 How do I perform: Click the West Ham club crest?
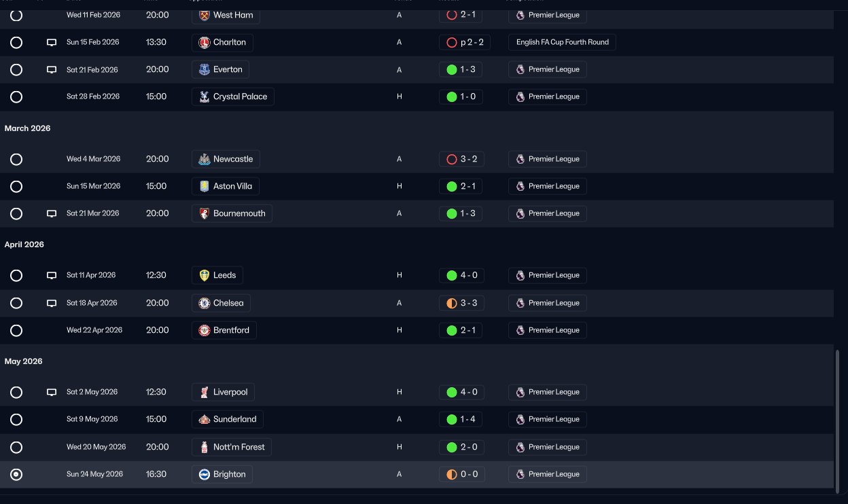[x=204, y=15]
